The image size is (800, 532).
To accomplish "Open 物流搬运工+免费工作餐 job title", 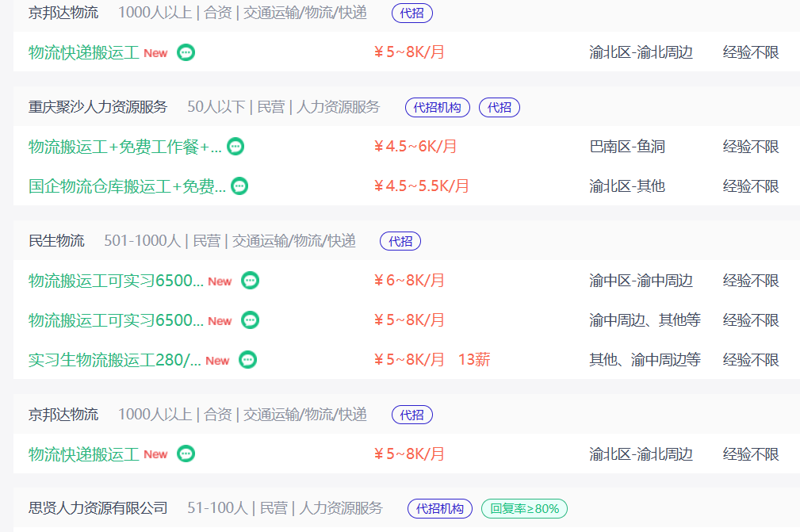I will pyautogui.click(x=124, y=147).
